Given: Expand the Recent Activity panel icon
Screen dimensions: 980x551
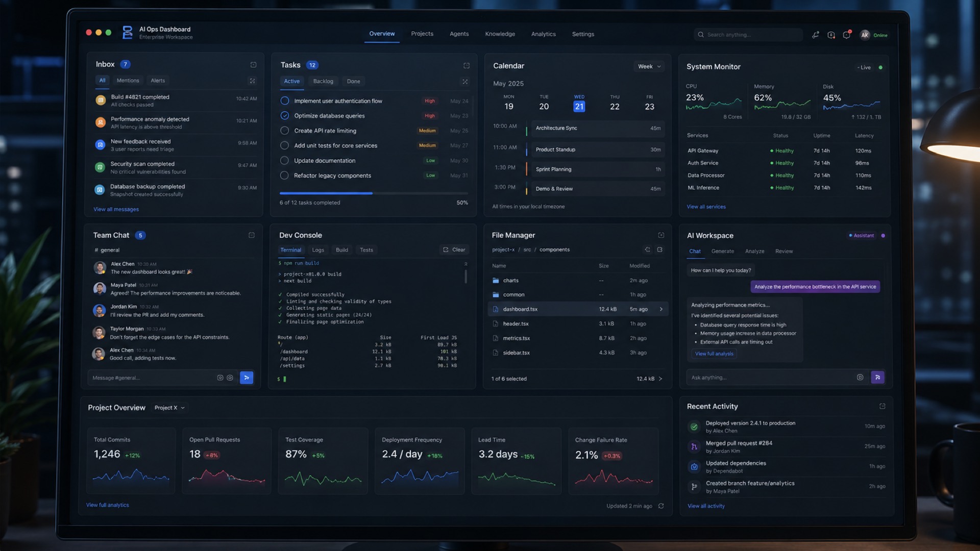Looking at the screenshot, I should 882,406.
